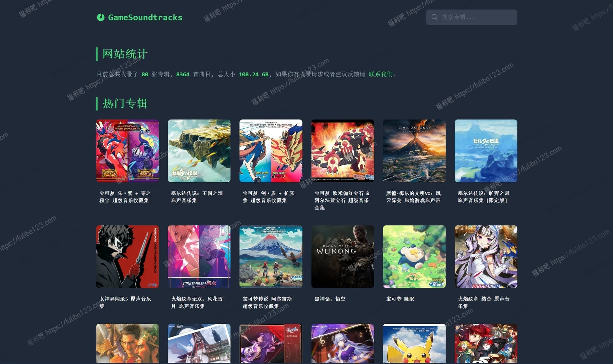Screen dimensions: 613x364
Task: Click title 女神异闻录5 原声音乐集
Action: 125,302
